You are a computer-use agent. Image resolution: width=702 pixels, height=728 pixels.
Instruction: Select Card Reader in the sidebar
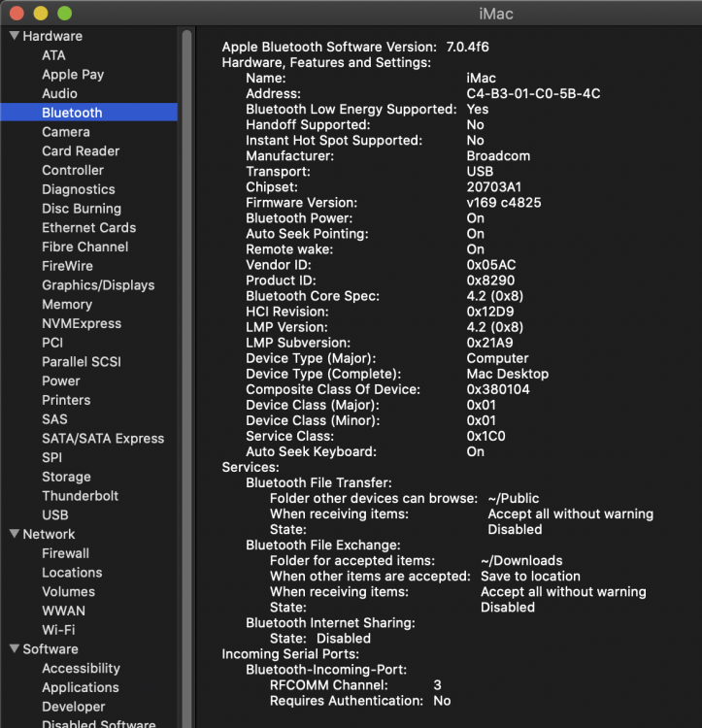81,150
